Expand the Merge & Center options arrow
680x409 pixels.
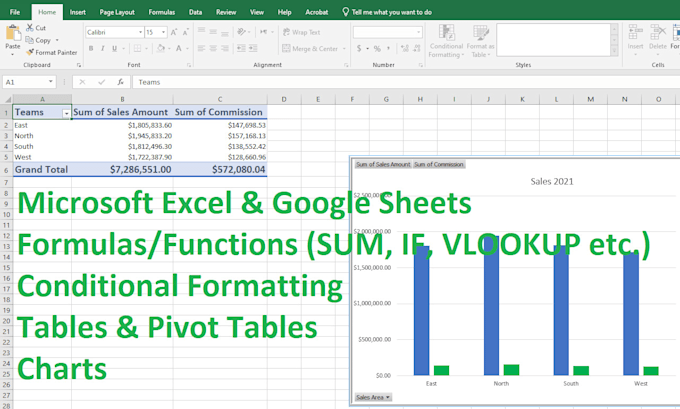(x=344, y=49)
